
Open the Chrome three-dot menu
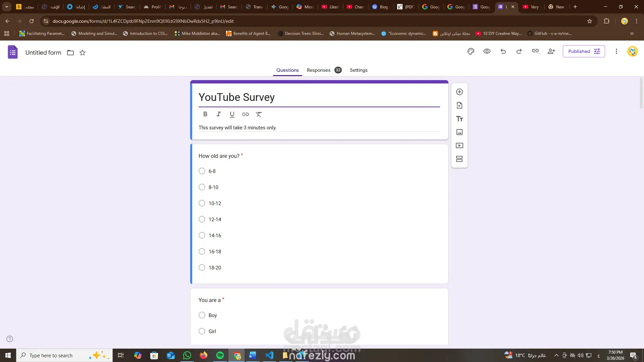[x=637, y=21]
